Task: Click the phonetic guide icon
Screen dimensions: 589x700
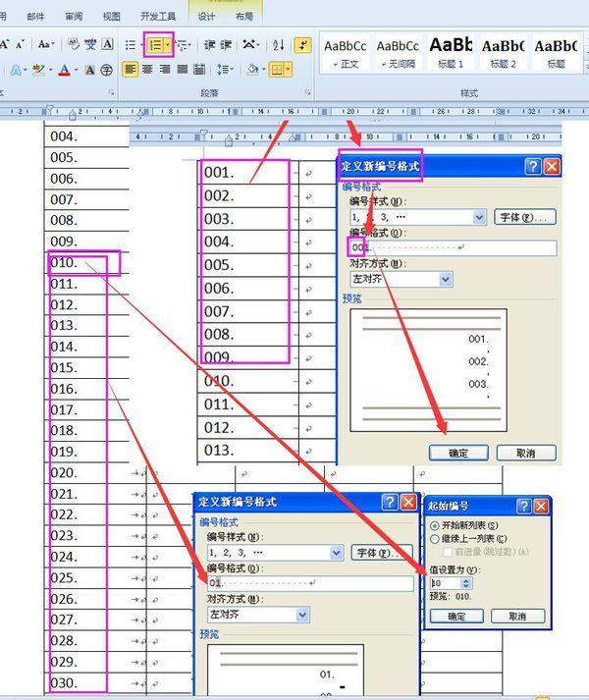Action: 90,44
